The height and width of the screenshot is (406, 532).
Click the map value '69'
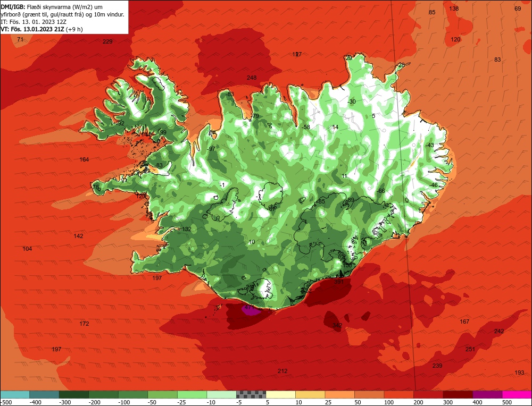[x=518, y=9]
